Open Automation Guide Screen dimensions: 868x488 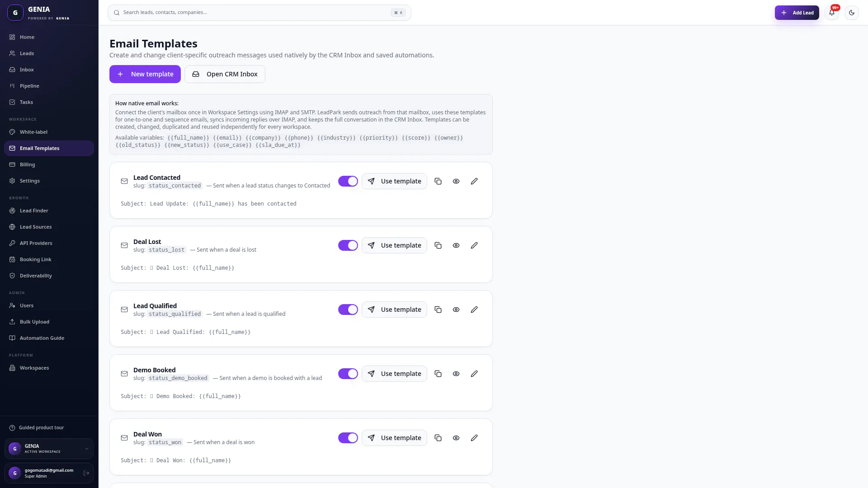point(49,338)
